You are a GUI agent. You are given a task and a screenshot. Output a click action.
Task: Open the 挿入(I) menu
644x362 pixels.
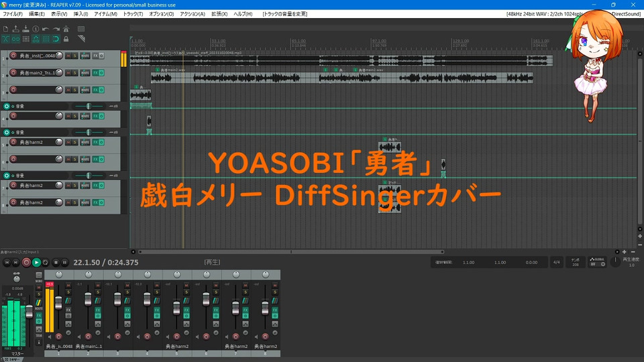click(x=80, y=13)
